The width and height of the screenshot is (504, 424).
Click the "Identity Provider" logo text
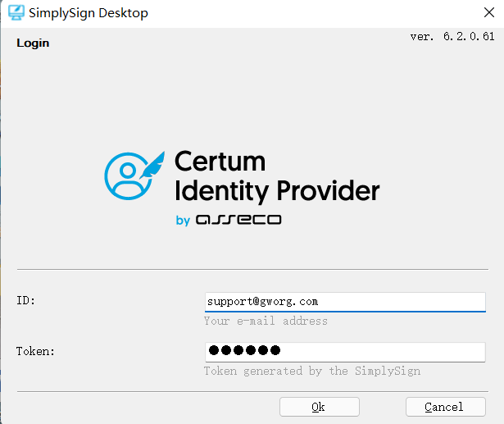pos(277,191)
